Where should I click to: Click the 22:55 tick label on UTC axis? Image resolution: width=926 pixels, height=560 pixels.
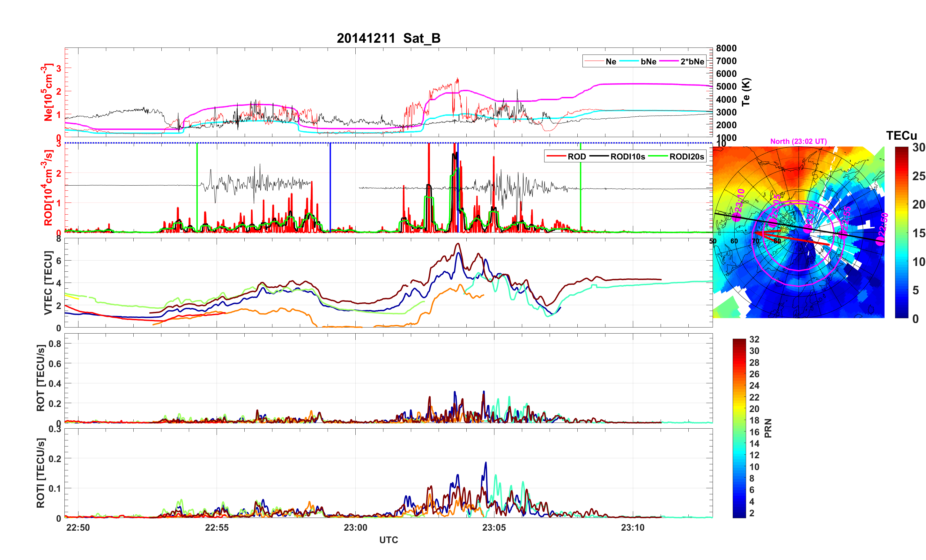[x=217, y=527]
